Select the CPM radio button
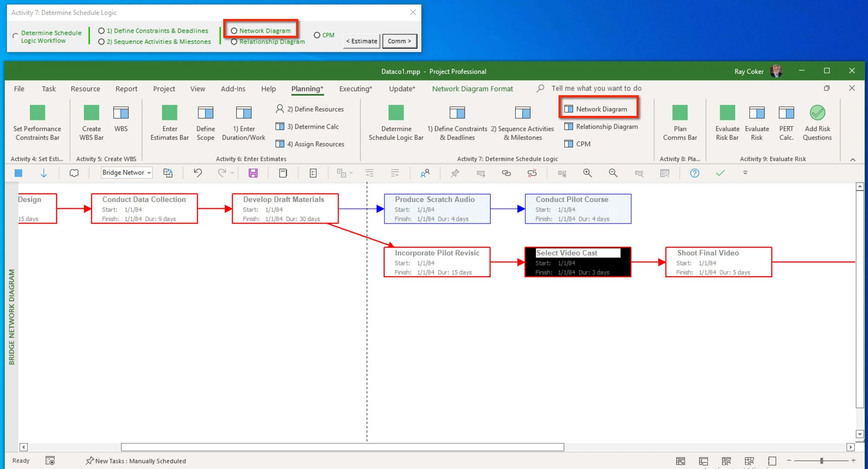The image size is (868, 469). (317, 35)
